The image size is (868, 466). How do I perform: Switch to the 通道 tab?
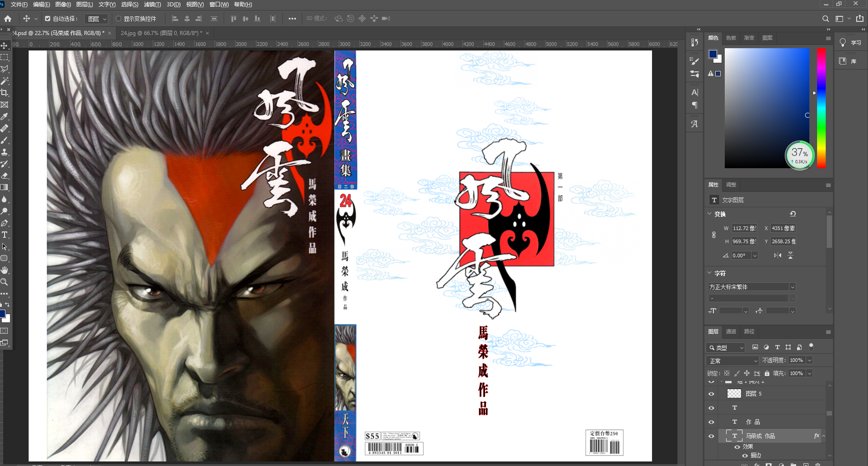point(731,331)
